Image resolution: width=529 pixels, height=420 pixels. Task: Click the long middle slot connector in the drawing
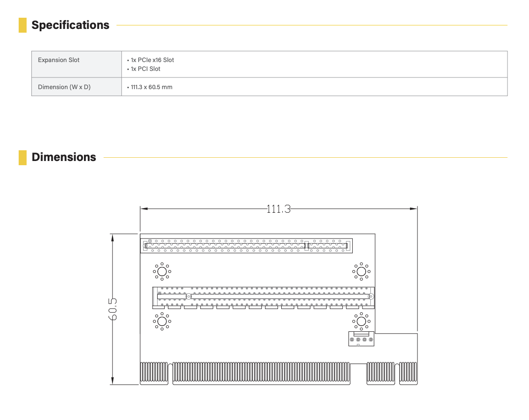[264, 296]
